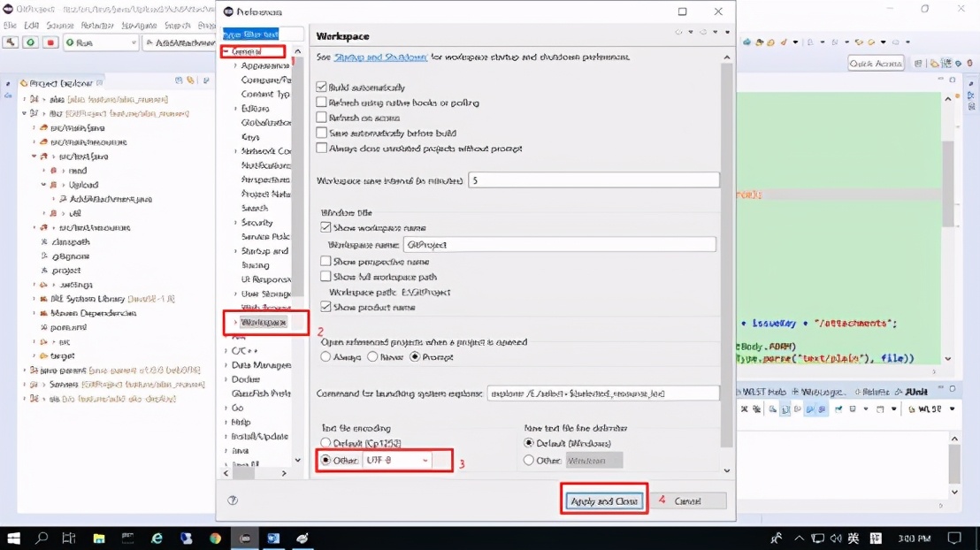Click Quick Access in Eclipse window

coord(876,63)
